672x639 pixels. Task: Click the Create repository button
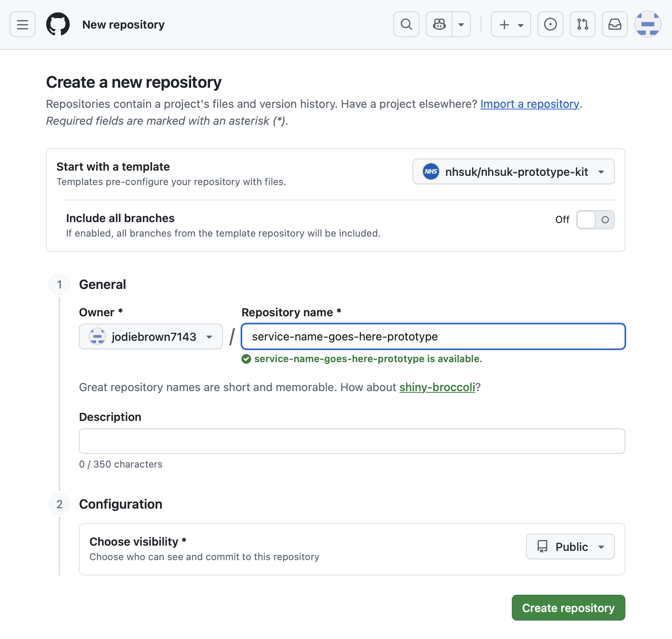tap(568, 608)
